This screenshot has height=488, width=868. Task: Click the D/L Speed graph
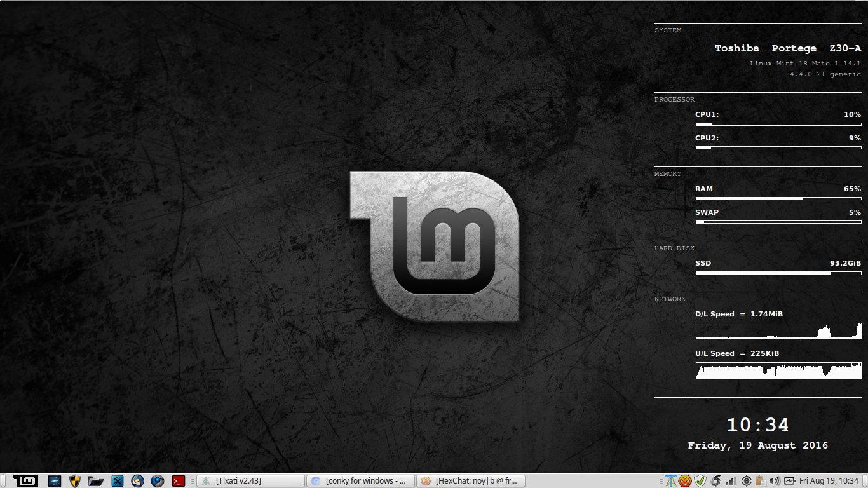coord(778,331)
